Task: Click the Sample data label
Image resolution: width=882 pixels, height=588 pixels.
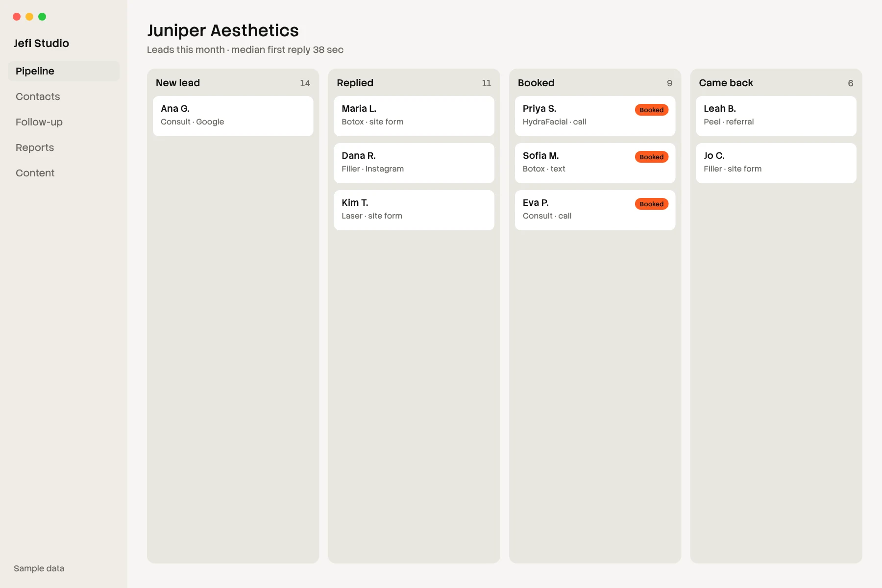Action: [x=39, y=568]
